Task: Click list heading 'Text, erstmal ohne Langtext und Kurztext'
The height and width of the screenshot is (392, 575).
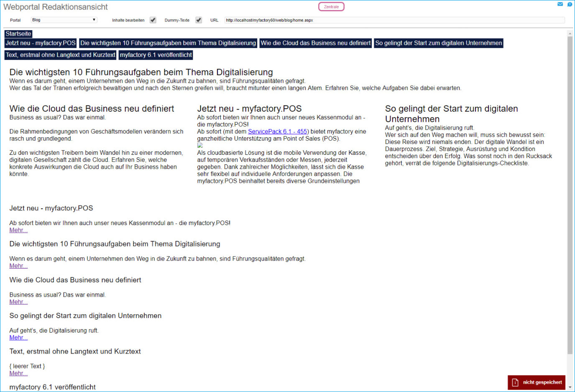Action: coord(75,351)
